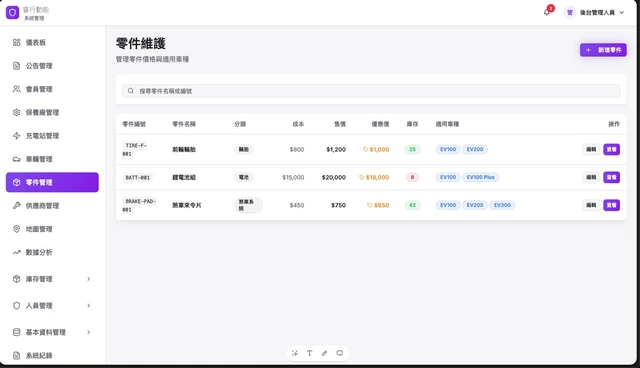
Task: Open the 會員管理 people icon
Action: pyautogui.click(x=16, y=89)
